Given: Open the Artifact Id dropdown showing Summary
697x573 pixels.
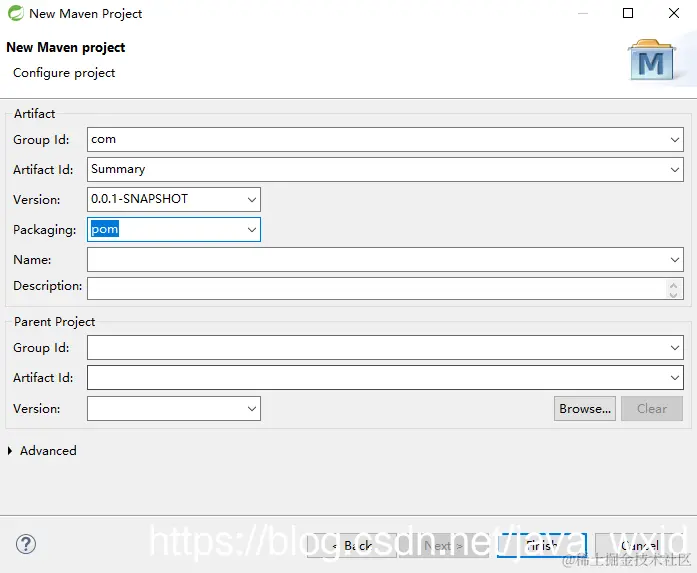Looking at the screenshot, I should coord(674,169).
